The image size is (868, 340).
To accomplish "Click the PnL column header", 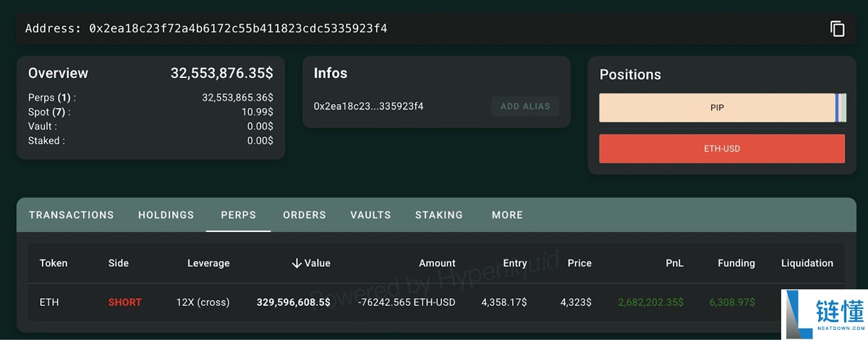I will pyautogui.click(x=674, y=263).
